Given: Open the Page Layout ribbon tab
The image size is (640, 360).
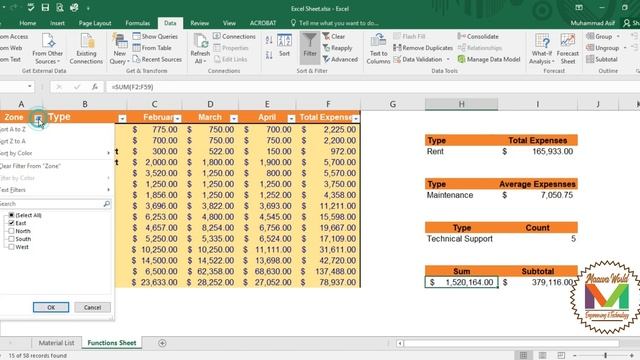Looking at the screenshot, I should pyautogui.click(x=95, y=23).
